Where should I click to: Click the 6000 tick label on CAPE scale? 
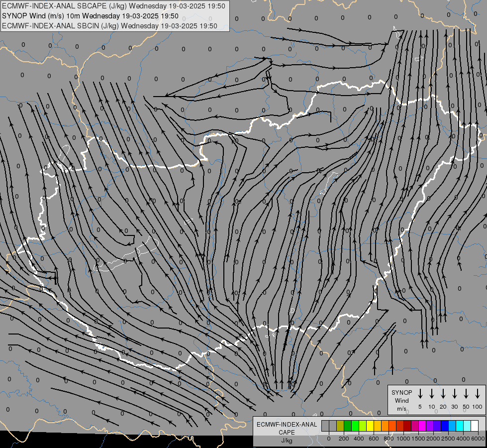click(478, 439)
